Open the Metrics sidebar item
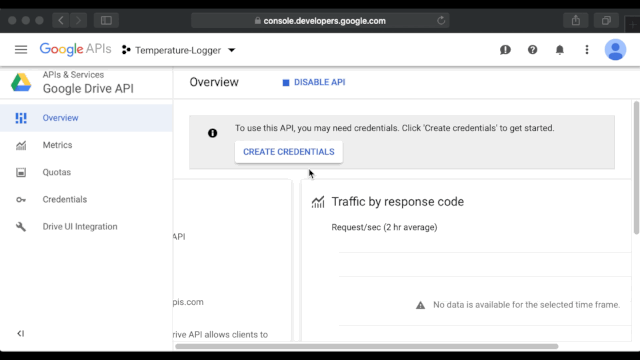The width and height of the screenshot is (640, 360). coord(86,145)
